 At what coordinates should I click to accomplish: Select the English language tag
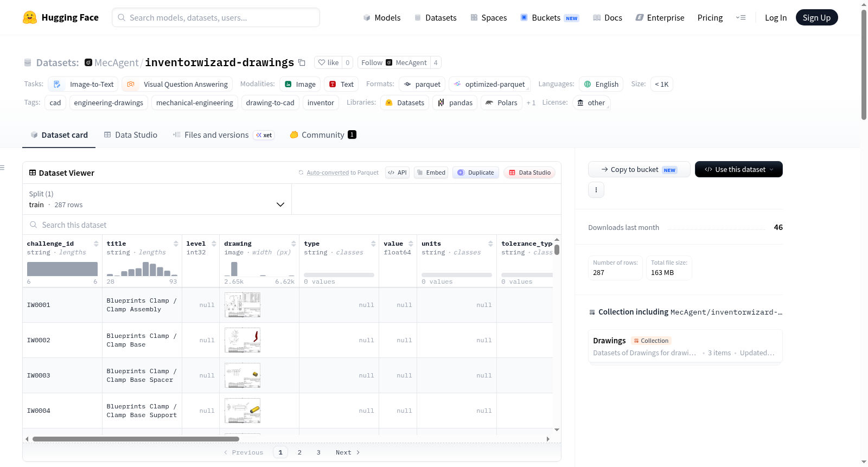pyautogui.click(x=601, y=84)
